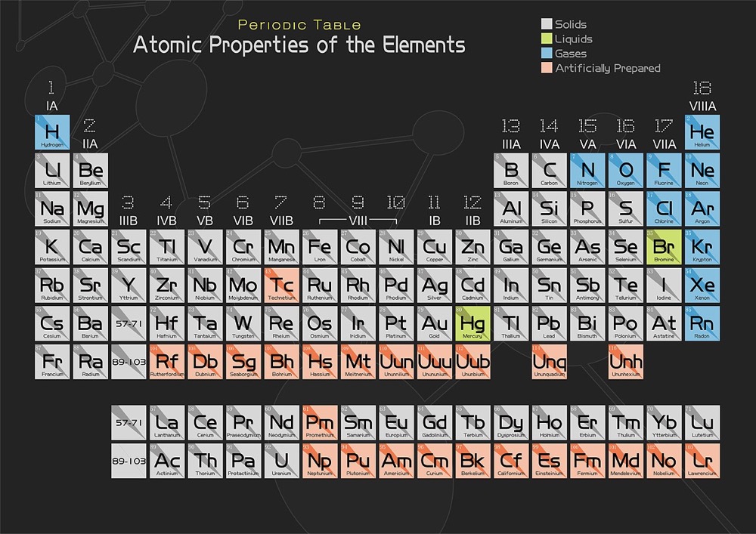The width and height of the screenshot is (756, 534).
Task: Click the Uranium (U) tile
Action: (282, 461)
